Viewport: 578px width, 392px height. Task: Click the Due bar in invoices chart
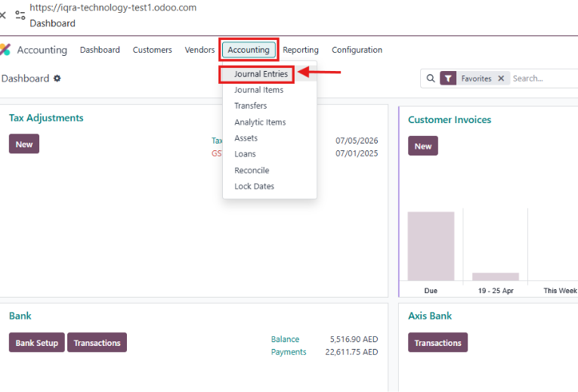click(431, 245)
